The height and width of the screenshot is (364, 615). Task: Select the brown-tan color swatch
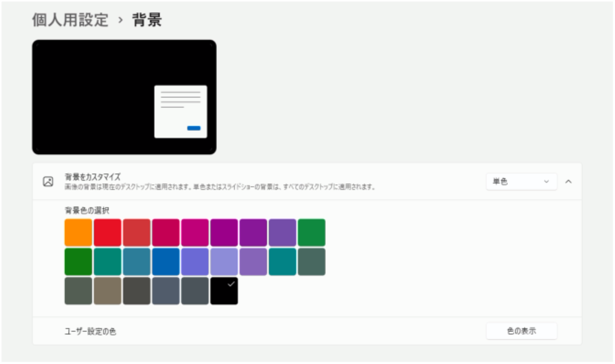pyautogui.click(x=107, y=291)
